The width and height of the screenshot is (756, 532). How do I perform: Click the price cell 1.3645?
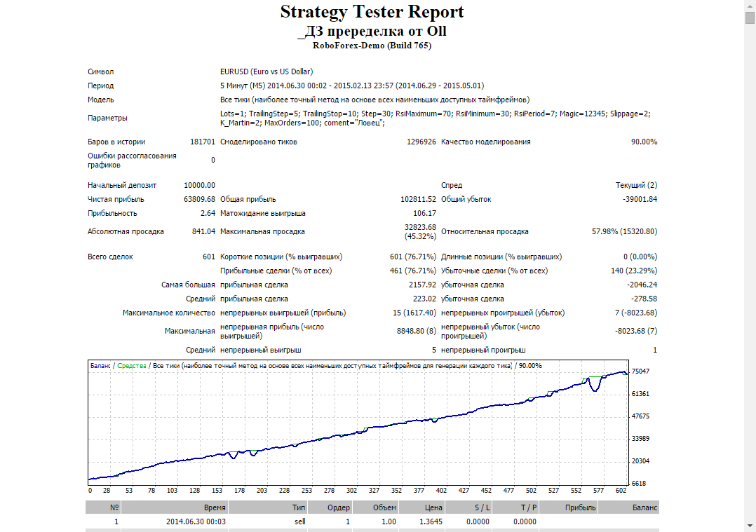(x=431, y=521)
